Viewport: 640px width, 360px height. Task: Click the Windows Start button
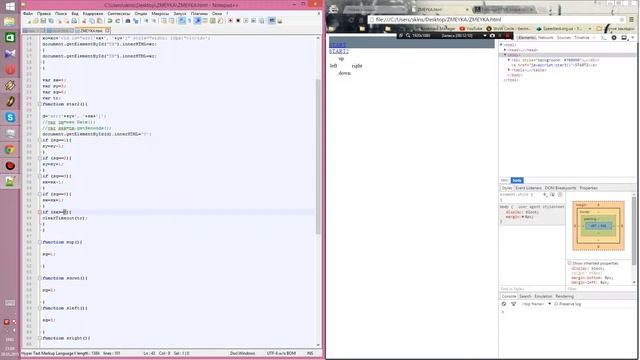pyautogui.click(x=10, y=7)
